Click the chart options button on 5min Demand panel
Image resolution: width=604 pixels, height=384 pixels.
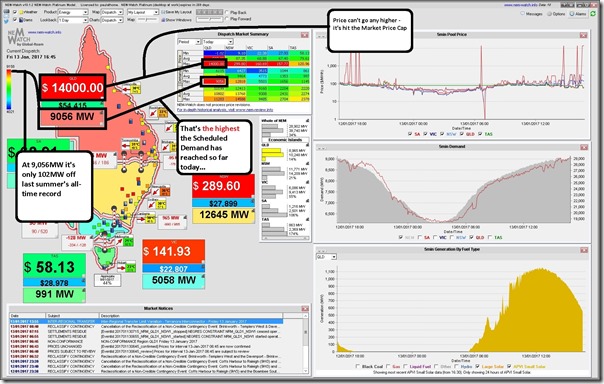tap(320, 148)
